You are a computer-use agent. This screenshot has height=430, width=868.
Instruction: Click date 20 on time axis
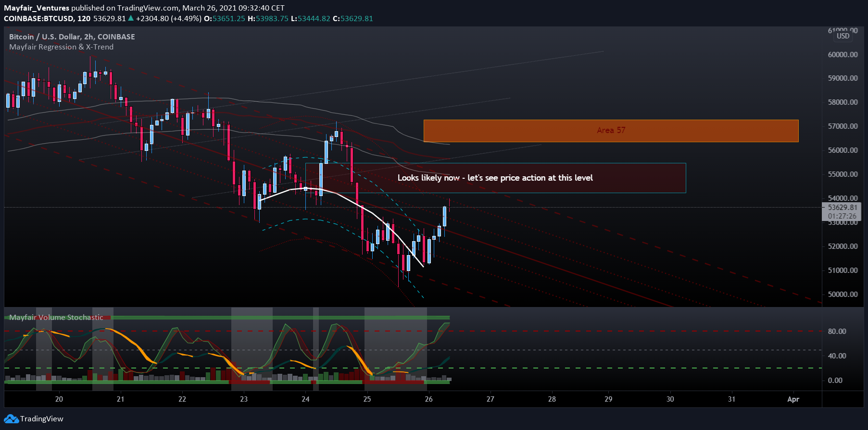click(x=59, y=399)
